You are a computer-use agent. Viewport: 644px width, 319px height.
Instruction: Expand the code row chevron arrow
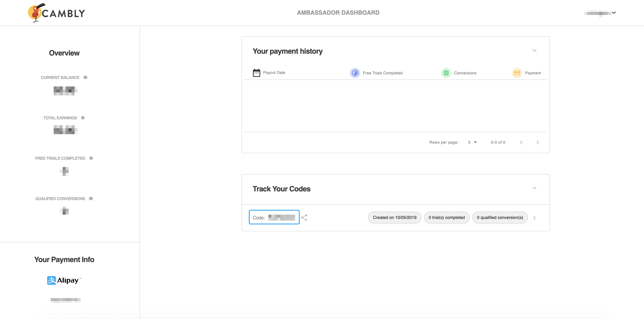tap(534, 218)
